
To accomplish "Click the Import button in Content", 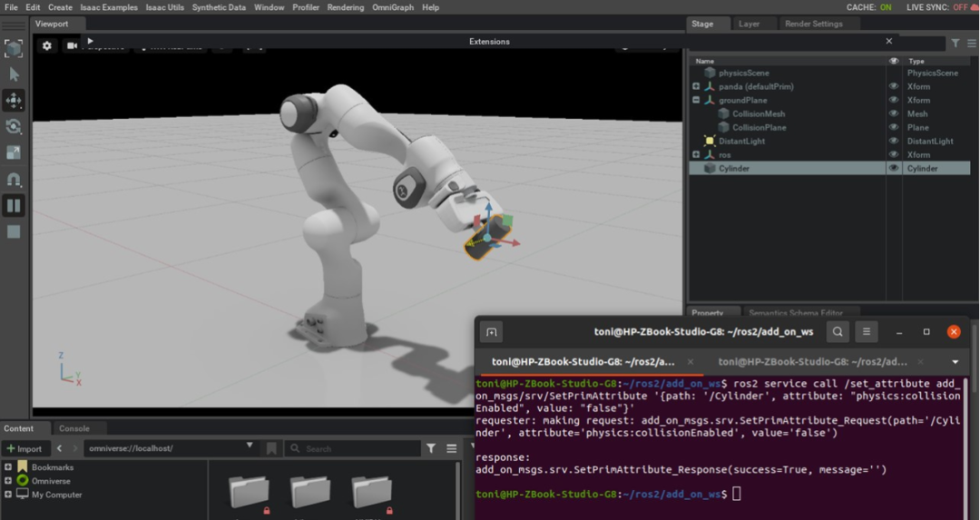I will (x=24, y=448).
